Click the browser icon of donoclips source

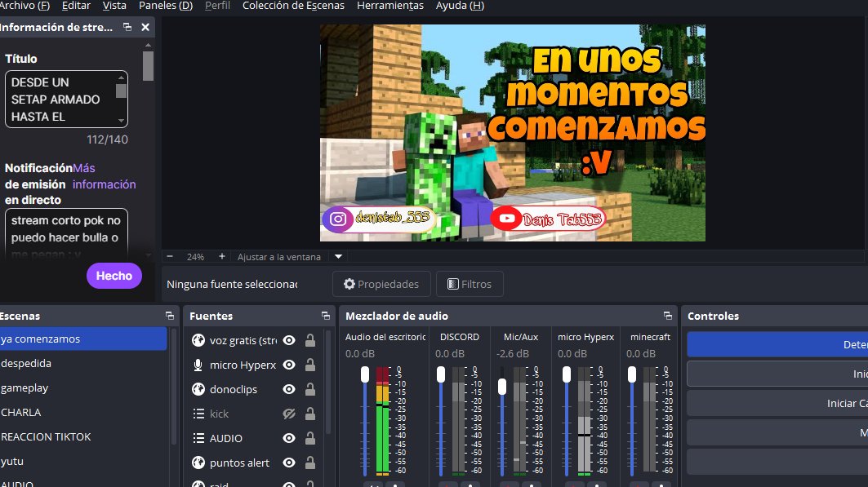198,389
